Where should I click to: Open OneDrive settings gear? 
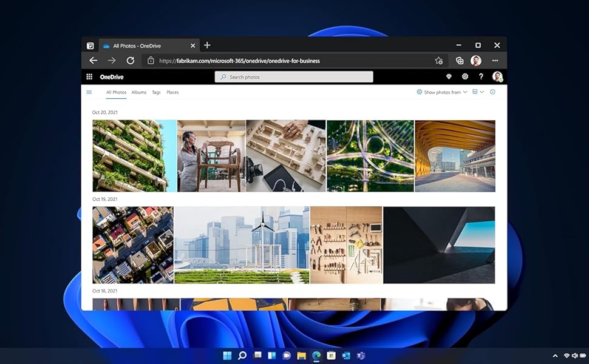465,77
